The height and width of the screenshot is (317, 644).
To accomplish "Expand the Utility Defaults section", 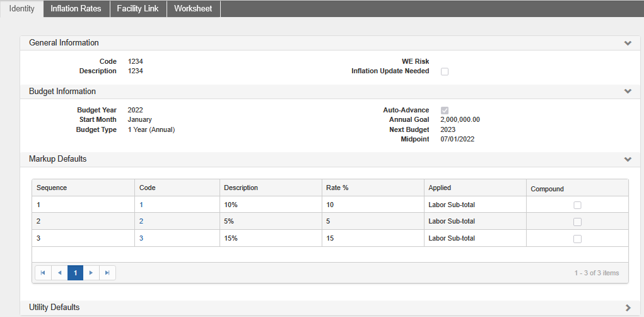I will [628, 308].
